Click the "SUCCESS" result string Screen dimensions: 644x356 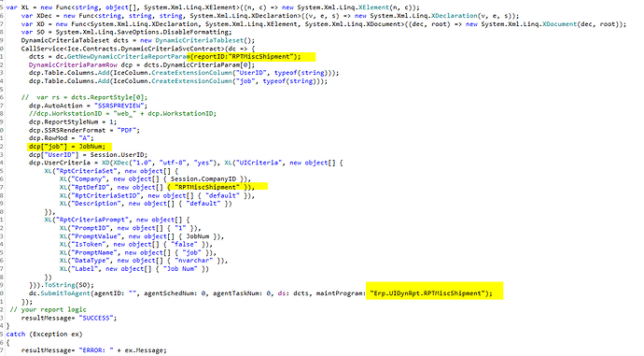pyautogui.click(x=96, y=318)
